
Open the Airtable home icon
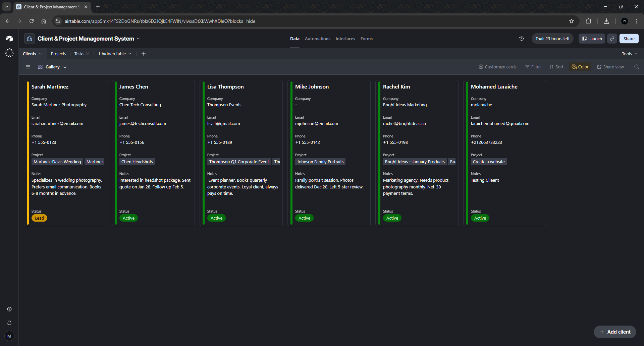(9, 38)
